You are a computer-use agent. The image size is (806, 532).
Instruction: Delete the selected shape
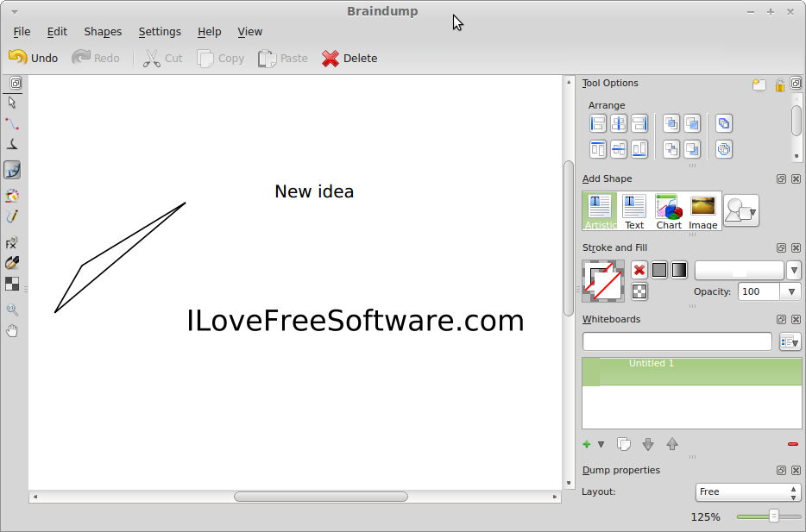point(349,58)
